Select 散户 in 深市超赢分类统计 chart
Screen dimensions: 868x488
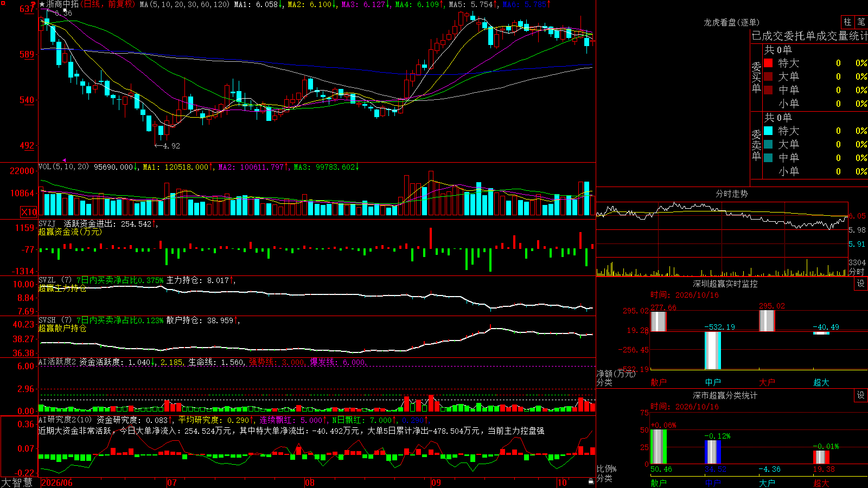(x=659, y=483)
